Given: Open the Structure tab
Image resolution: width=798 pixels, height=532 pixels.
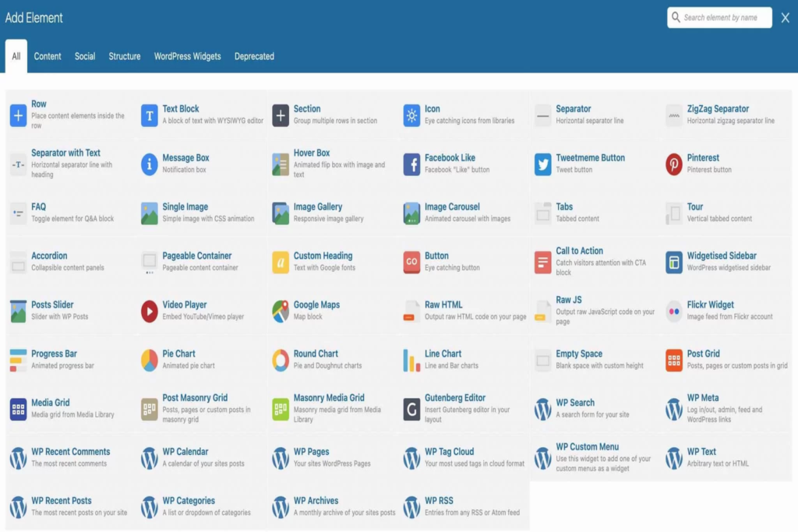Looking at the screenshot, I should pos(125,56).
